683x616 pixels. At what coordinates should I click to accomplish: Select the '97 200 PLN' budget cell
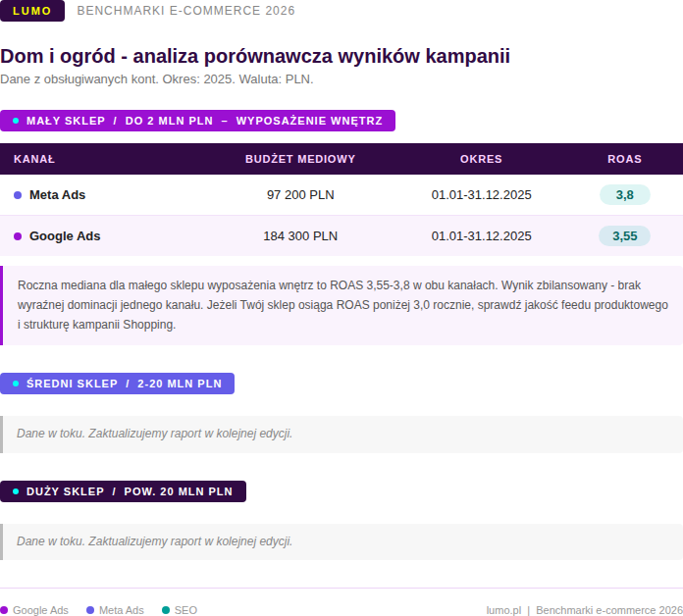[x=300, y=194]
